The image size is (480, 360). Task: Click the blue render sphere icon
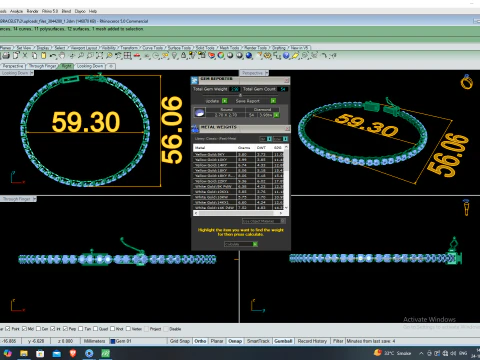tap(249, 56)
